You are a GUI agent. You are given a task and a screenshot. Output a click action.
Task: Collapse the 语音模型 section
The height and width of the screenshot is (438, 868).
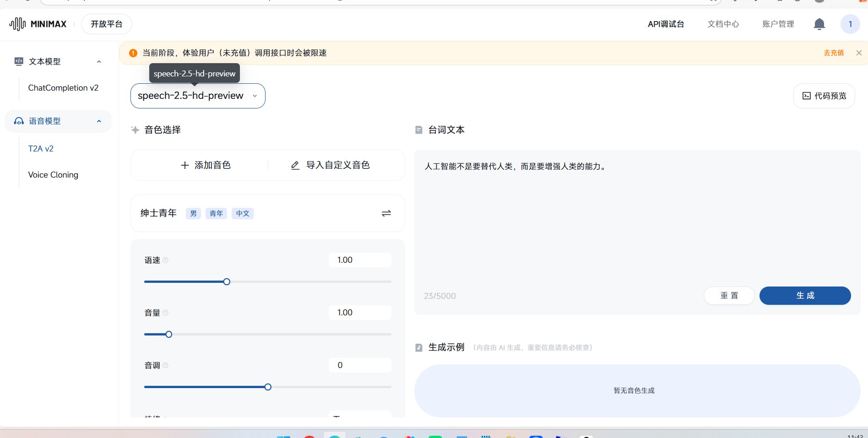pos(99,121)
